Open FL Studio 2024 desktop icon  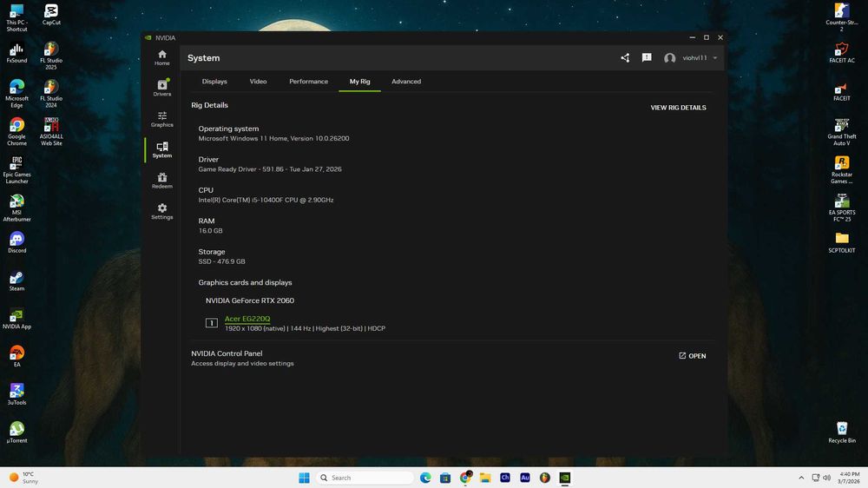(51, 93)
